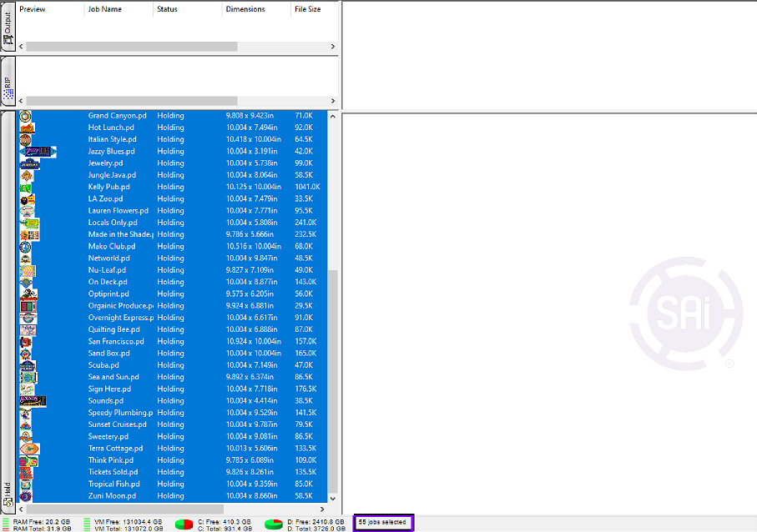Select the Made in the Shade preview thumbnail
This screenshot has width=757, height=532.
click(x=29, y=234)
